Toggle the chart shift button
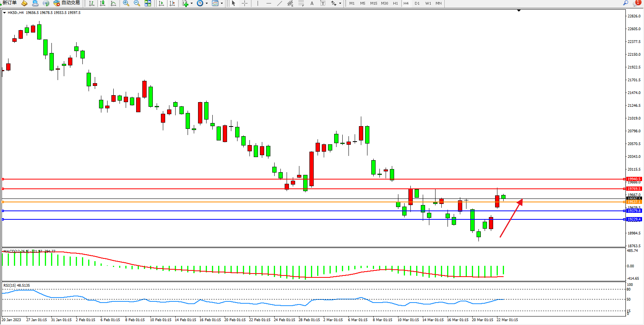 (x=172, y=3)
